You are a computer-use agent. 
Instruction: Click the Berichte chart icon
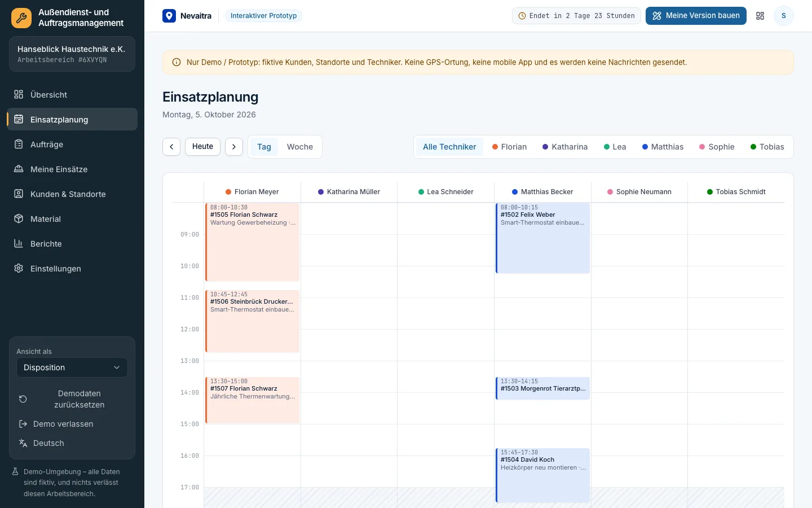click(19, 243)
